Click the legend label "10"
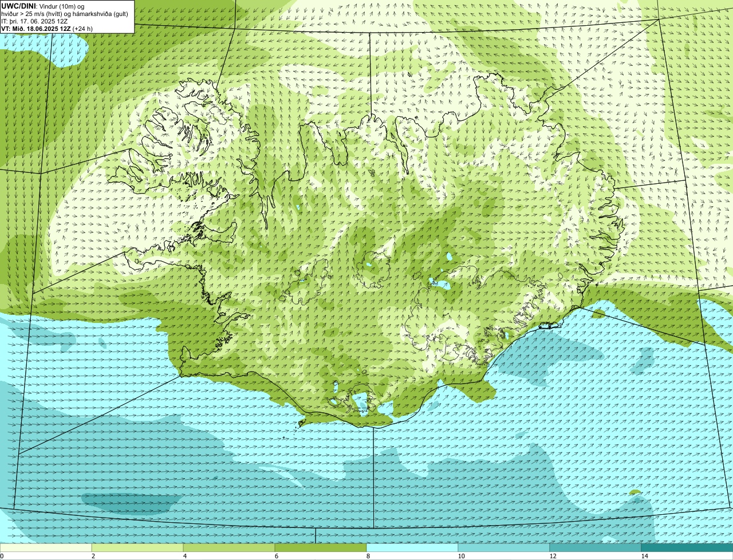 (461, 556)
